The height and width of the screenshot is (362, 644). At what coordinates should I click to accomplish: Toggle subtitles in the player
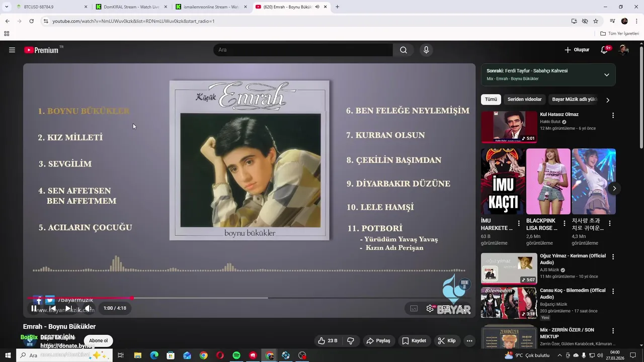(414, 309)
